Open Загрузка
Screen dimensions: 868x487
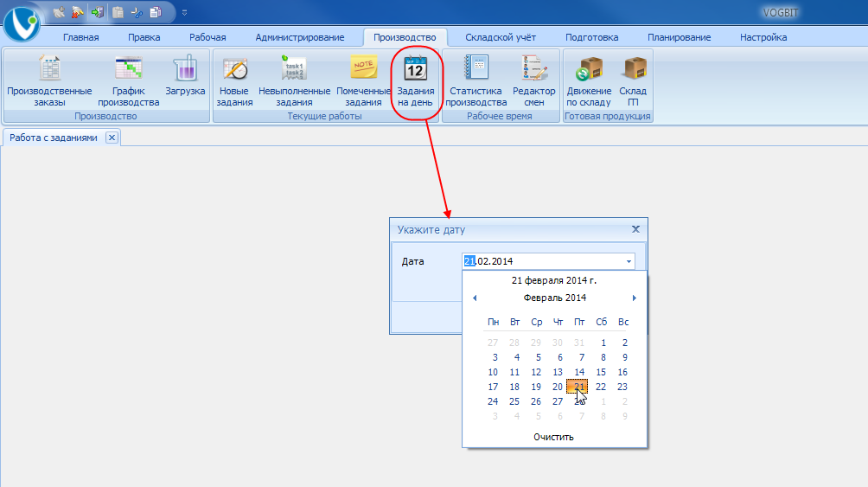[x=185, y=74]
